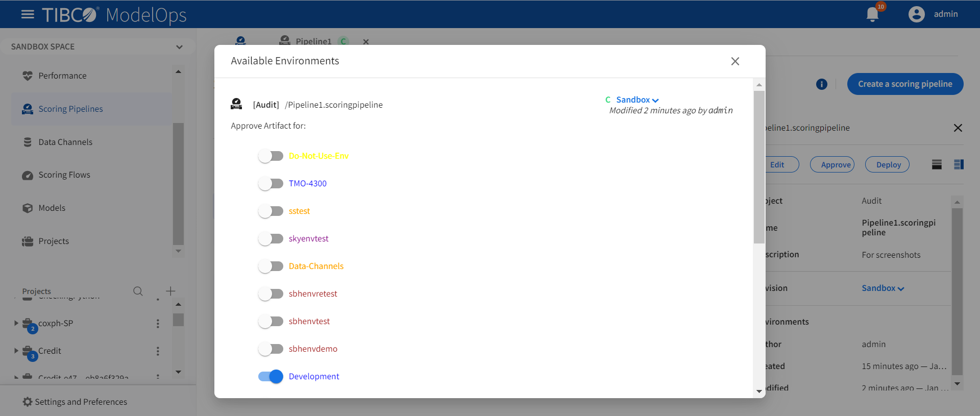The height and width of the screenshot is (416, 980).
Task: Enable approval for sbhenvdemo
Action: tap(271, 349)
